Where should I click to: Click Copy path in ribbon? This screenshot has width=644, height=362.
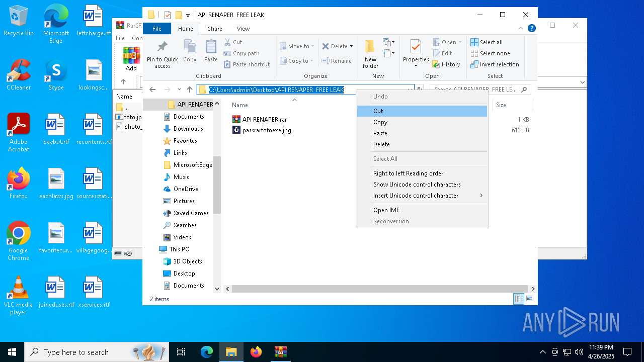242,53
